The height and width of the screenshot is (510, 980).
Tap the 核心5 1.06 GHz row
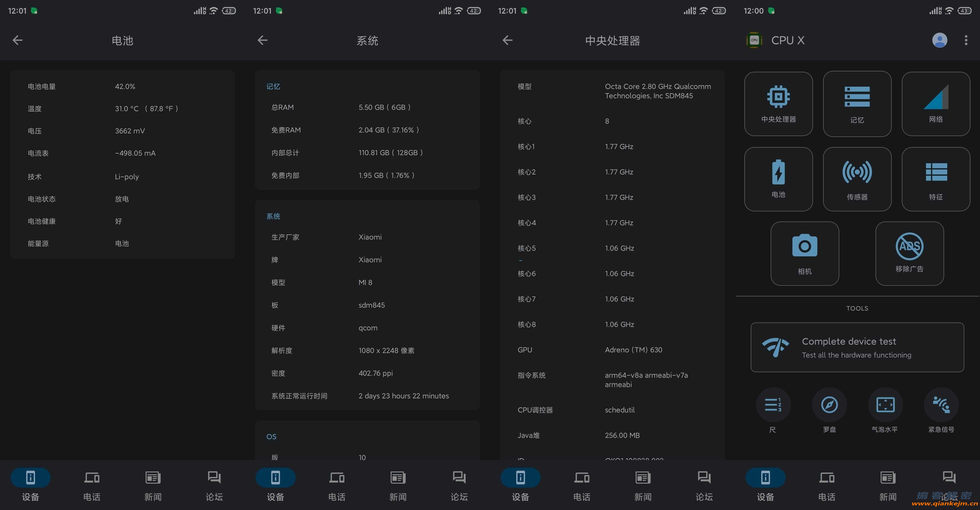tap(612, 248)
